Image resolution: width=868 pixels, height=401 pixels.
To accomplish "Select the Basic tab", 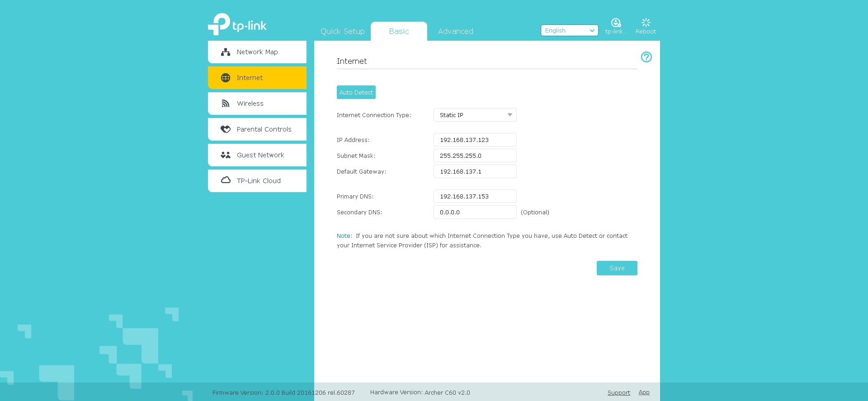I will (399, 31).
